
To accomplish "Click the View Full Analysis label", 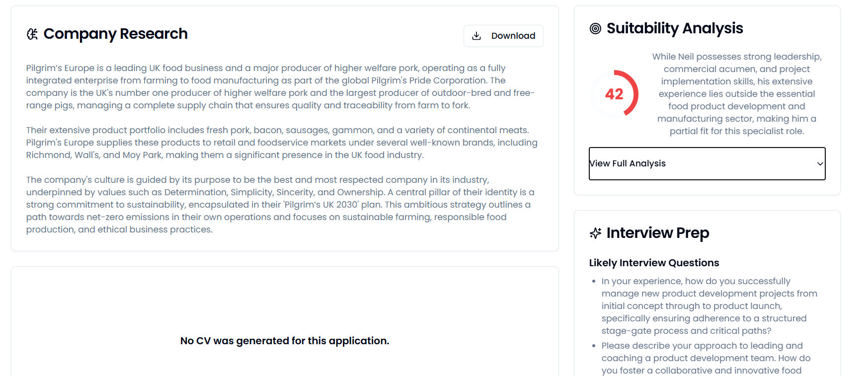I will pos(627,163).
